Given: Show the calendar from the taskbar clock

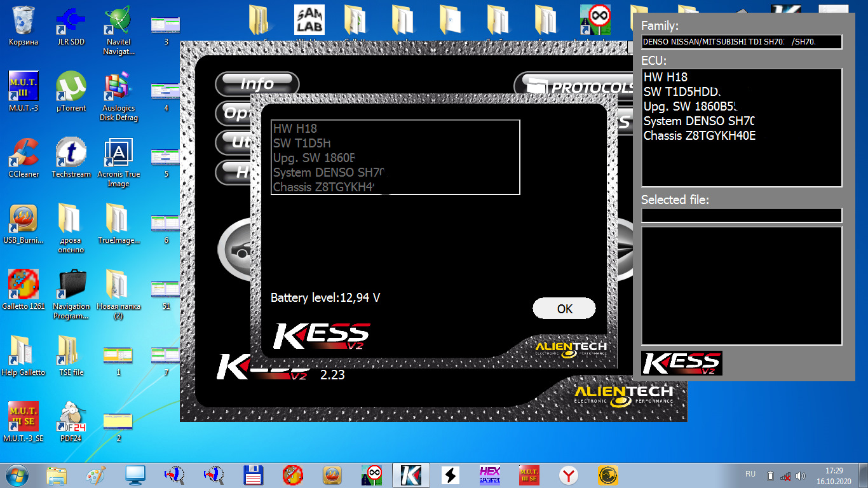Looking at the screenshot, I should [x=834, y=475].
